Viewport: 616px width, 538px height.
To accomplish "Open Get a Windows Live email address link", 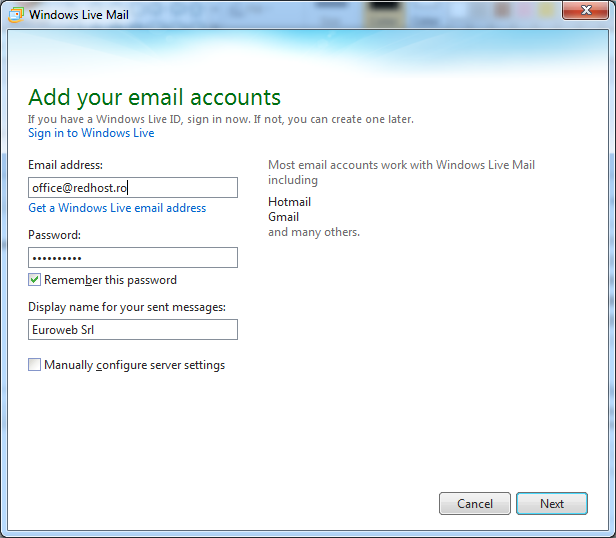I will (x=117, y=208).
